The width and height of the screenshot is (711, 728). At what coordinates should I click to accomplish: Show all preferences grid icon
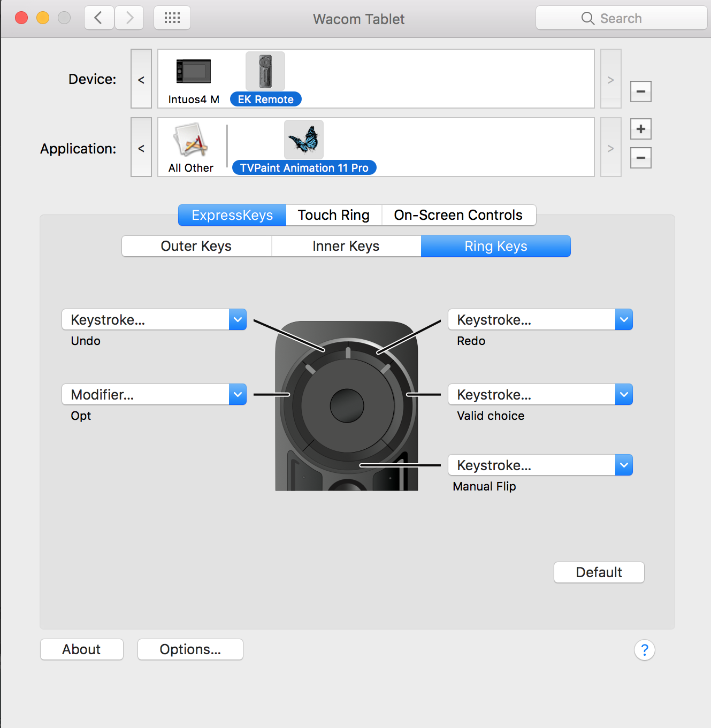click(x=172, y=18)
